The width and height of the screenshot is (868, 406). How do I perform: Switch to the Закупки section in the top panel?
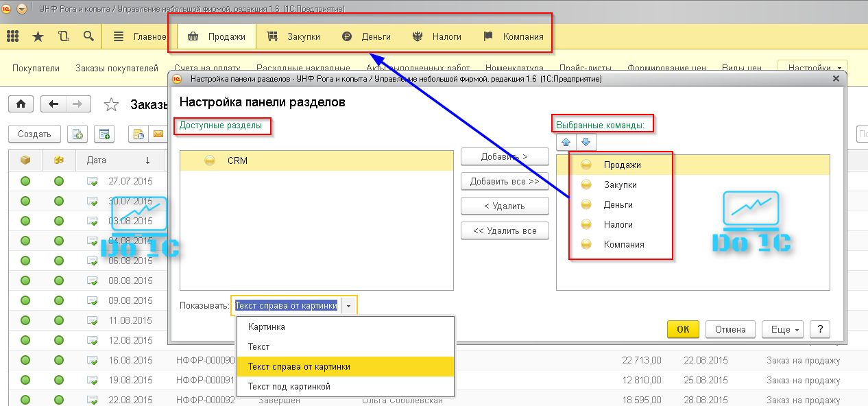tap(293, 36)
